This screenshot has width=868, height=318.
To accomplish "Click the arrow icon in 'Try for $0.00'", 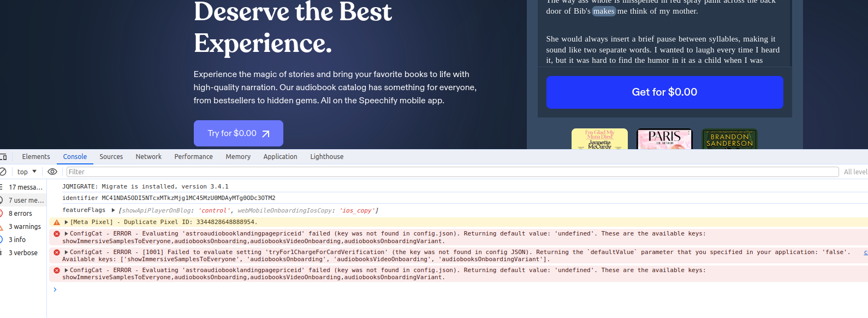I will coord(266,134).
